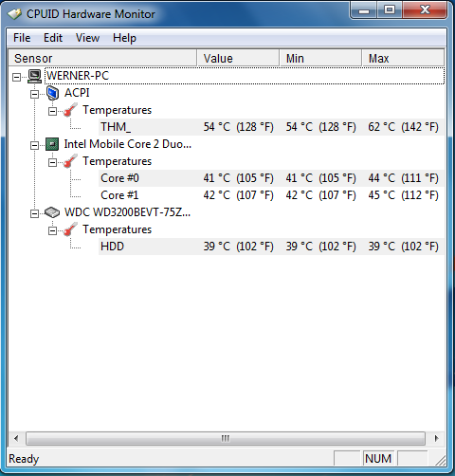
Task: Click the Value column header
Action: point(238,58)
